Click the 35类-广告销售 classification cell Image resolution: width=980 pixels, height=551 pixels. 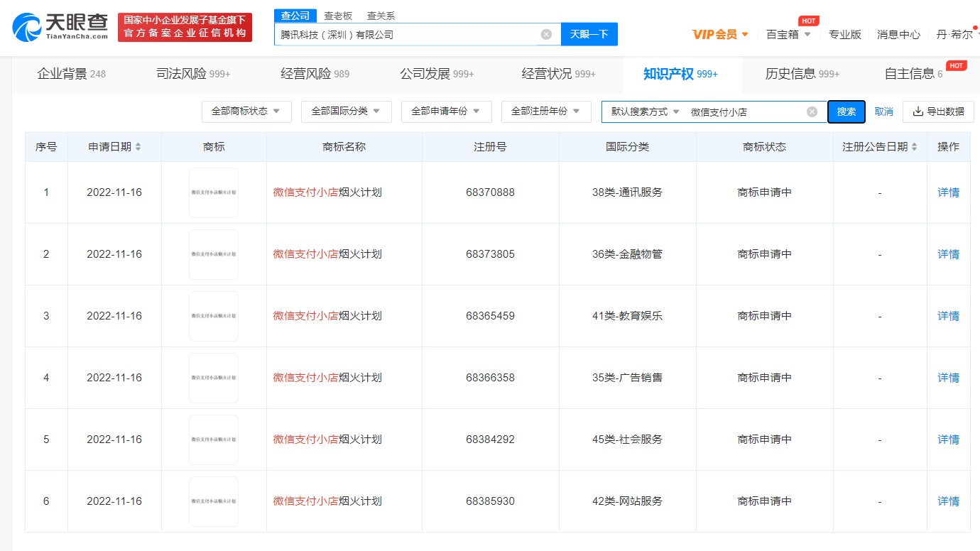[627, 378]
